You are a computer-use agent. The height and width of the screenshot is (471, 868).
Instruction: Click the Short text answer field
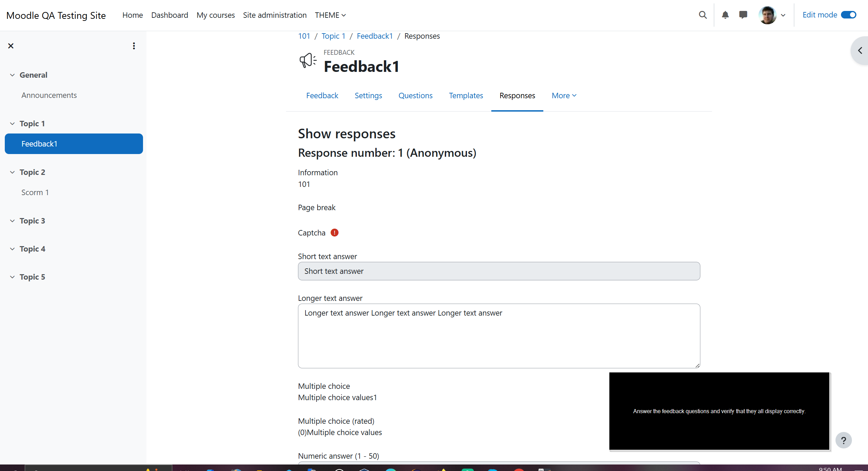(x=499, y=271)
